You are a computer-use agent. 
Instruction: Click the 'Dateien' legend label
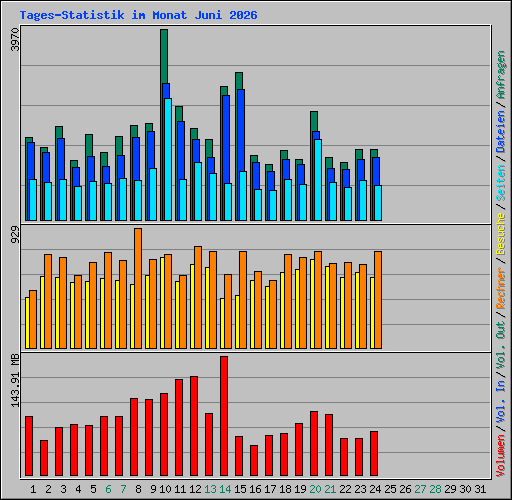coord(501,132)
